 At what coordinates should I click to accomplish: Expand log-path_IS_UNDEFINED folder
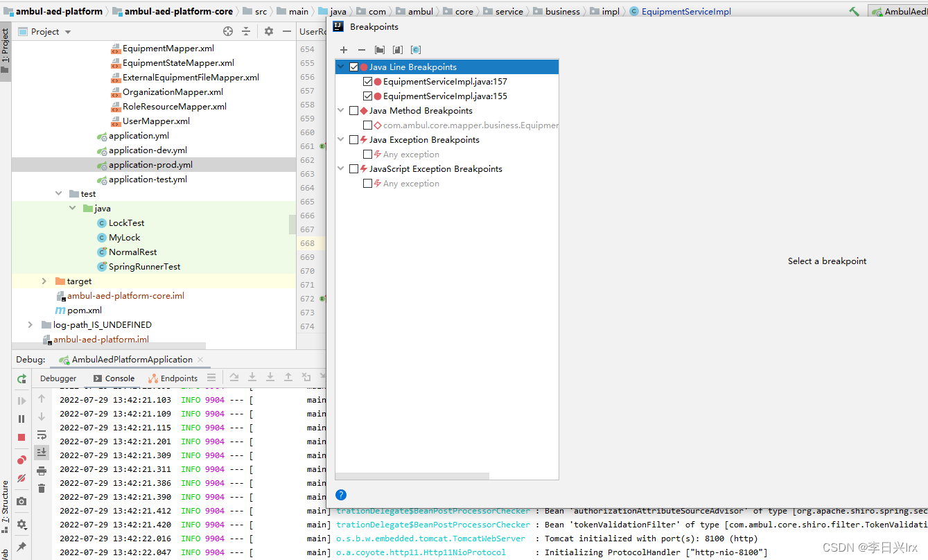point(30,325)
